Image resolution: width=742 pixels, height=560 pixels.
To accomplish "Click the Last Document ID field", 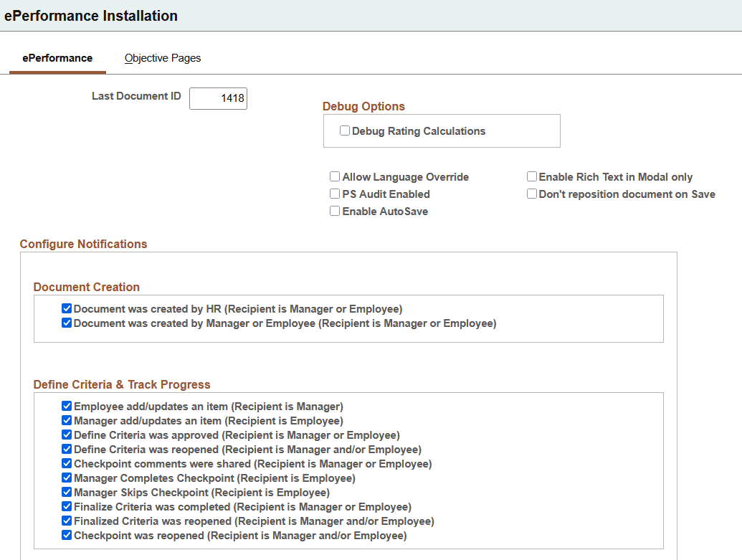I will click(218, 98).
